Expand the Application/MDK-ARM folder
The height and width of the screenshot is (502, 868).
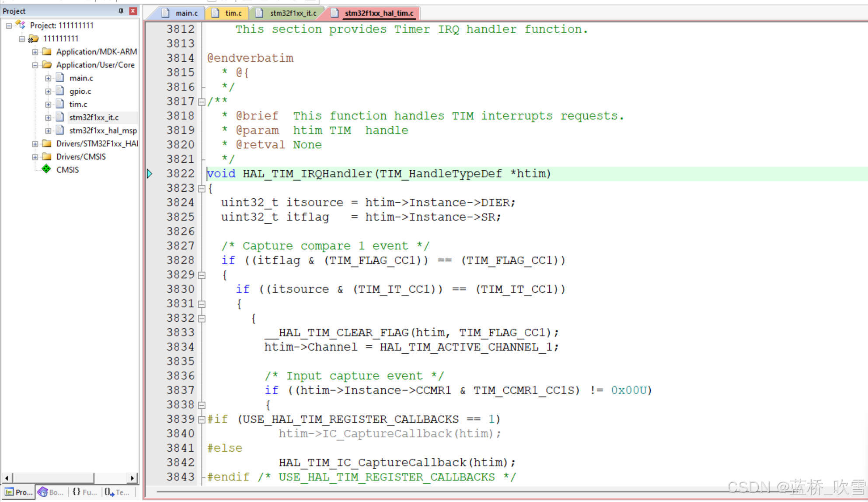click(35, 52)
